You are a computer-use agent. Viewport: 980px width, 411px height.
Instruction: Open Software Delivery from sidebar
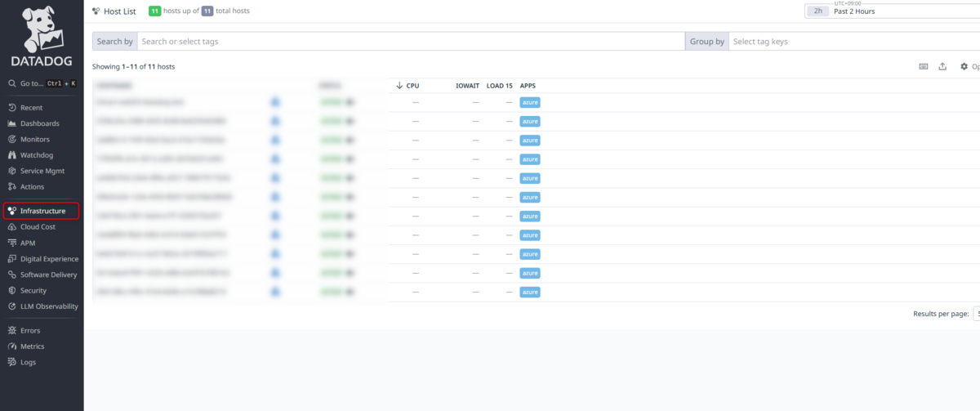click(x=48, y=275)
